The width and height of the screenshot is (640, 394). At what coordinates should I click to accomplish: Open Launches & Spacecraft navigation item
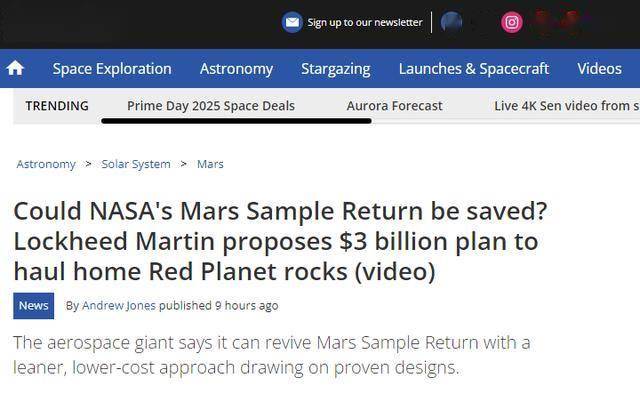[x=473, y=69]
